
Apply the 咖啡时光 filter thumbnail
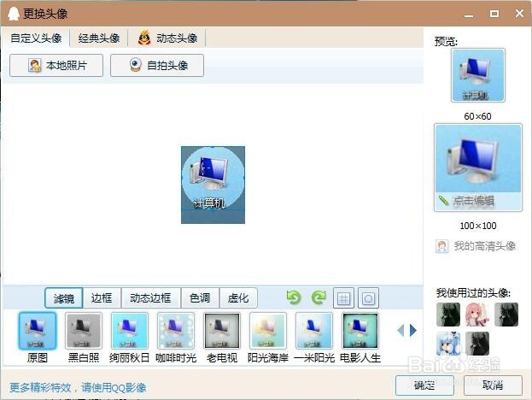point(176,331)
